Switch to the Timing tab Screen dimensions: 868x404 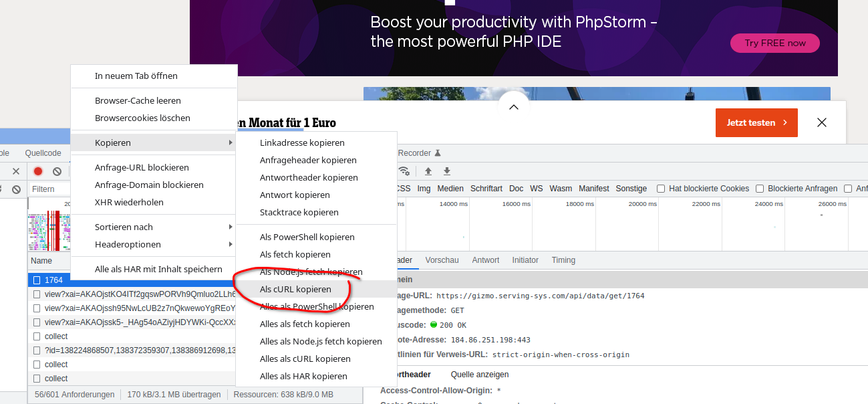[x=563, y=260]
